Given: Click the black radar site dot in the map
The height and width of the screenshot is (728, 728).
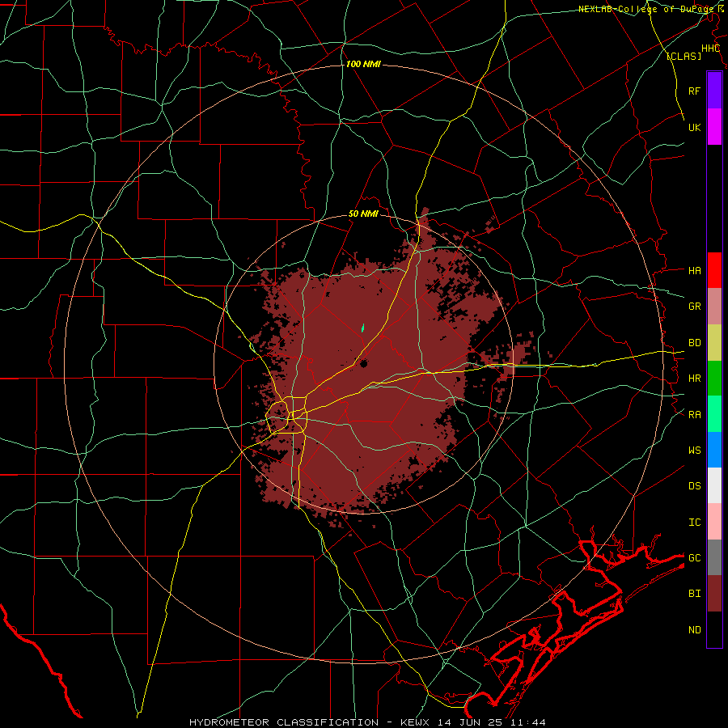Looking at the screenshot, I should tap(363, 363).
